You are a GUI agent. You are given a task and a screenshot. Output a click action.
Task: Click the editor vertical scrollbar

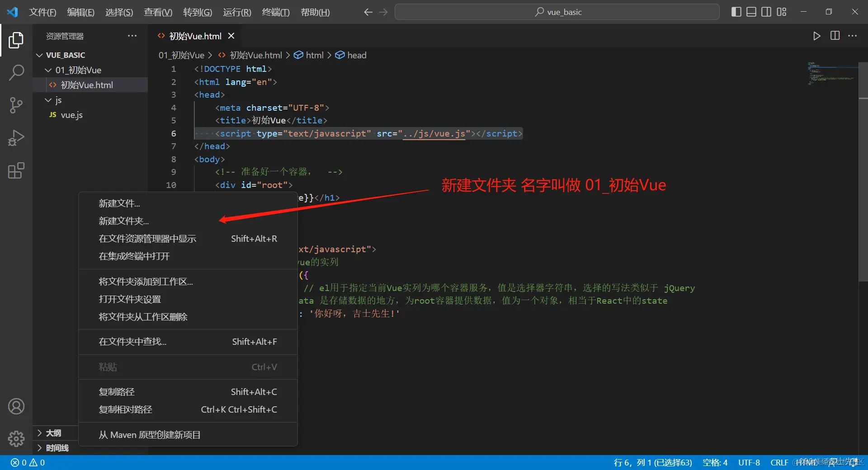pos(863,172)
